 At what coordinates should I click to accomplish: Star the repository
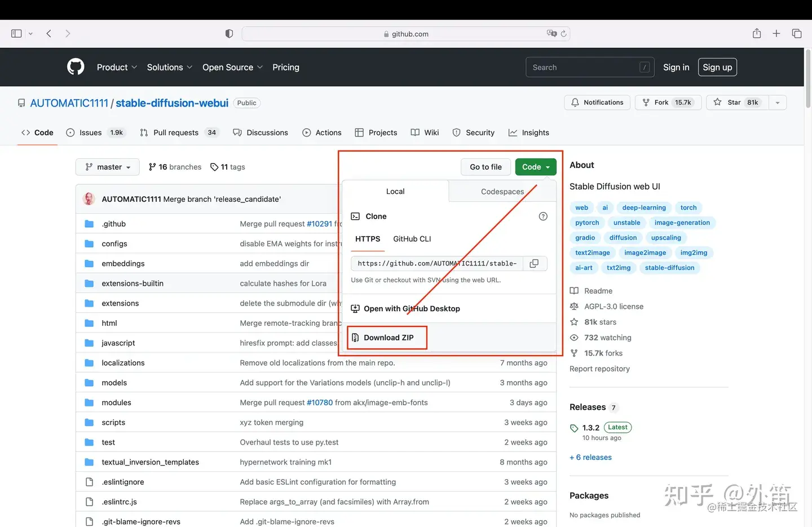[737, 103]
